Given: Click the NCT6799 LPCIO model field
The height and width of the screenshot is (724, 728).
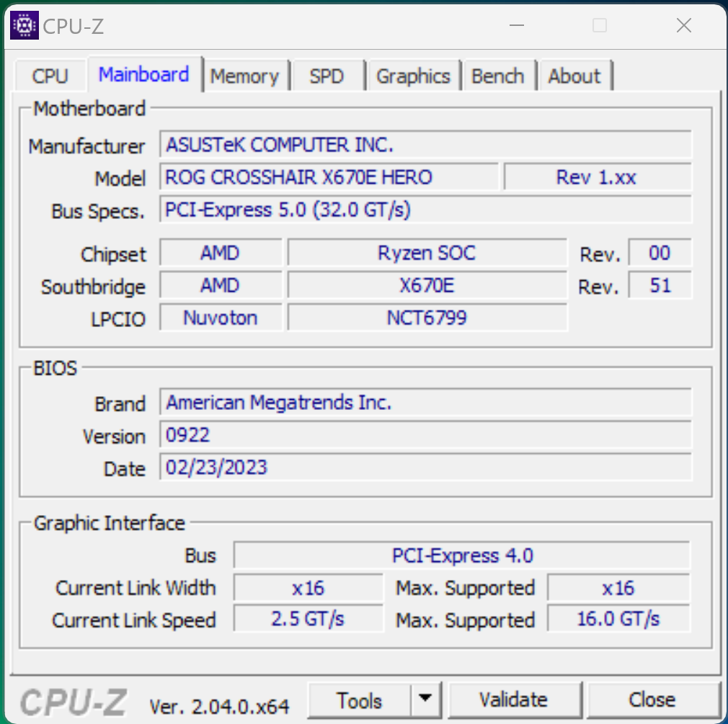Looking at the screenshot, I should click(427, 318).
